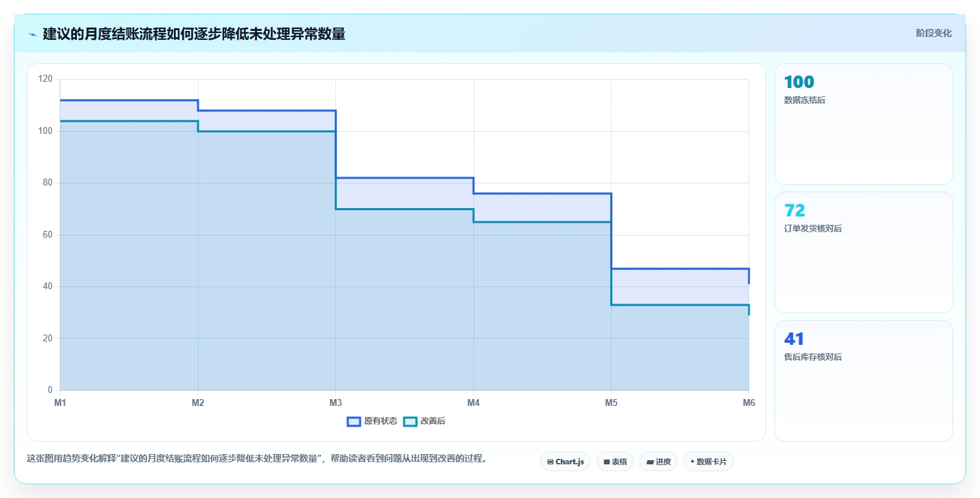
Task: Click the 120 y-axis label
Action: point(45,79)
